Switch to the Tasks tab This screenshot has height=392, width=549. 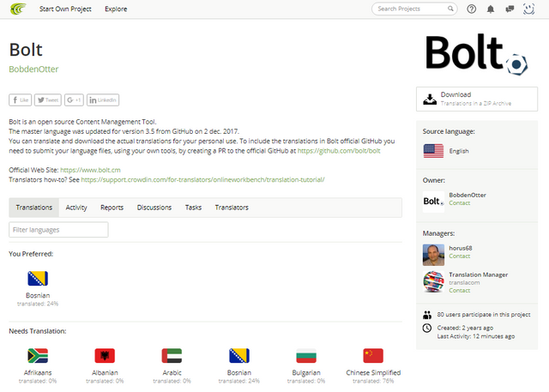[x=193, y=208]
